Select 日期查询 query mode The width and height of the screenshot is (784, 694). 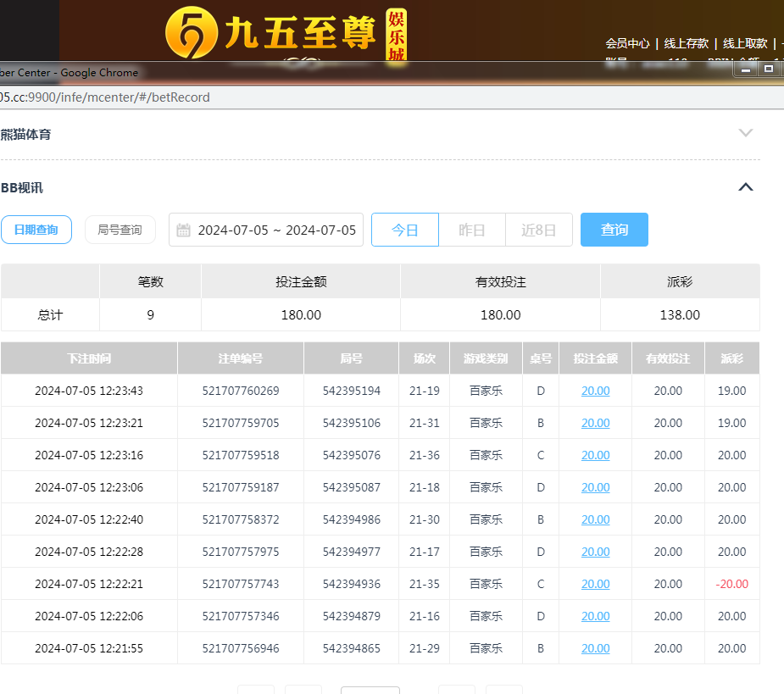(36, 230)
